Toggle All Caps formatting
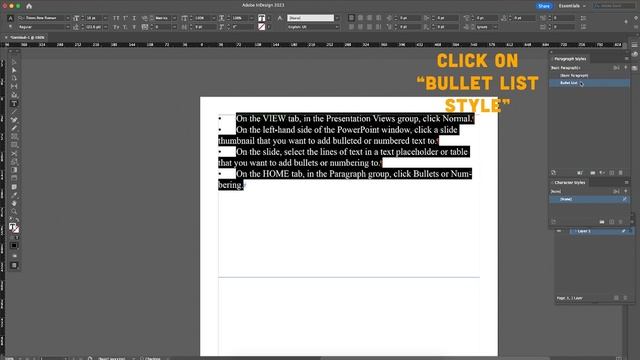 [x=116, y=18]
